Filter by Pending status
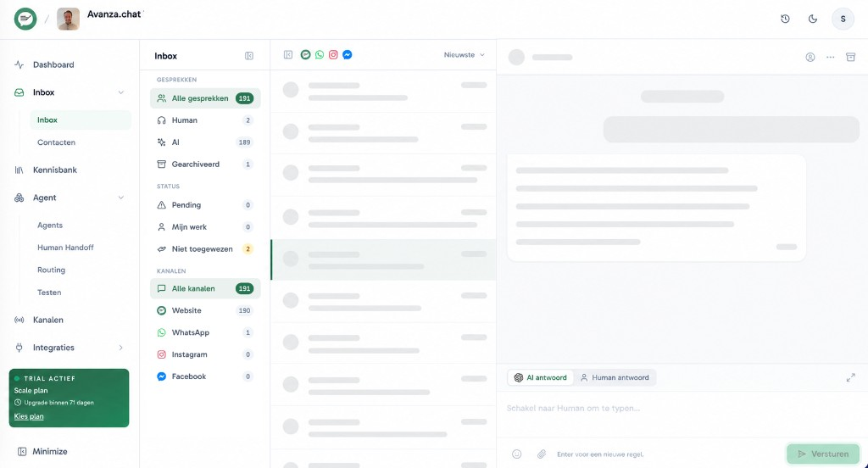 205,205
